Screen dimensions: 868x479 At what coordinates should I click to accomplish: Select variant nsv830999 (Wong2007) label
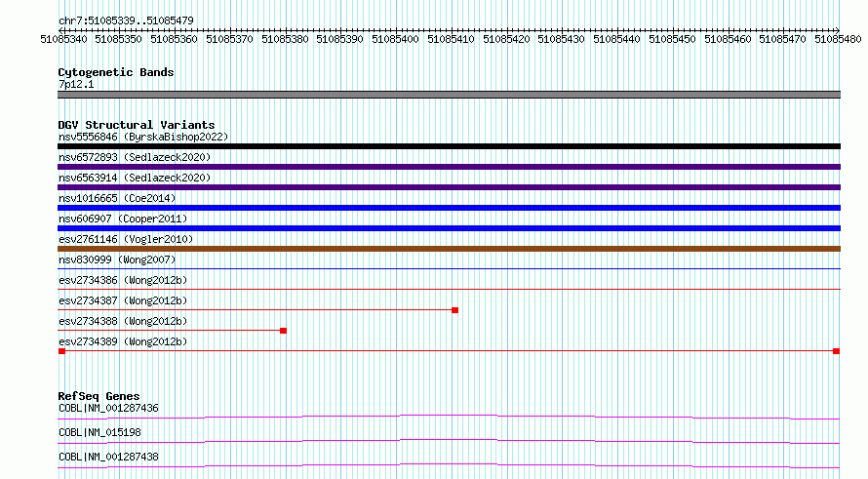tap(117, 259)
